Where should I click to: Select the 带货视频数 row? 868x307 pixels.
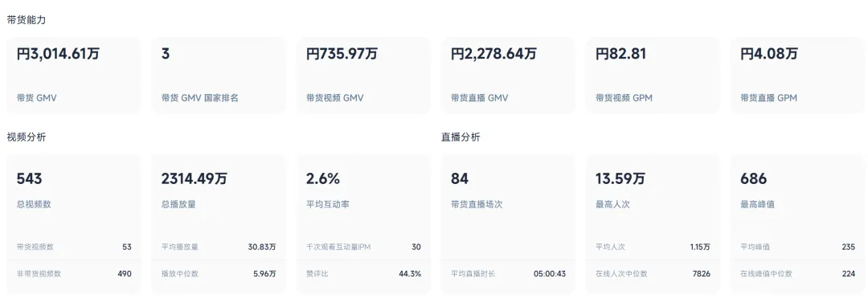[74, 247]
